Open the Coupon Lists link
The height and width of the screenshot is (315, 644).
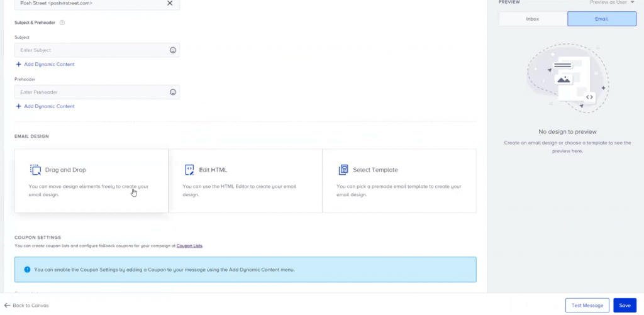pos(189,246)
